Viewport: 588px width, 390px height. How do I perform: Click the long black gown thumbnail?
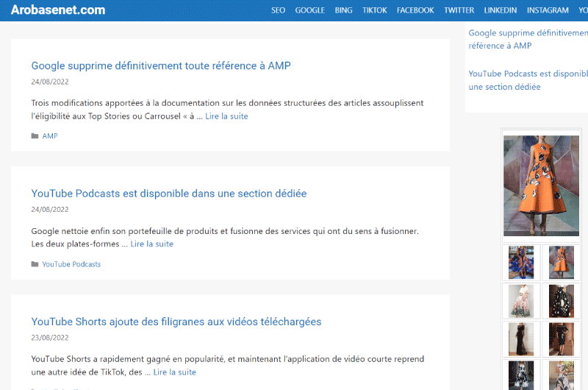(x=521, y=339)
